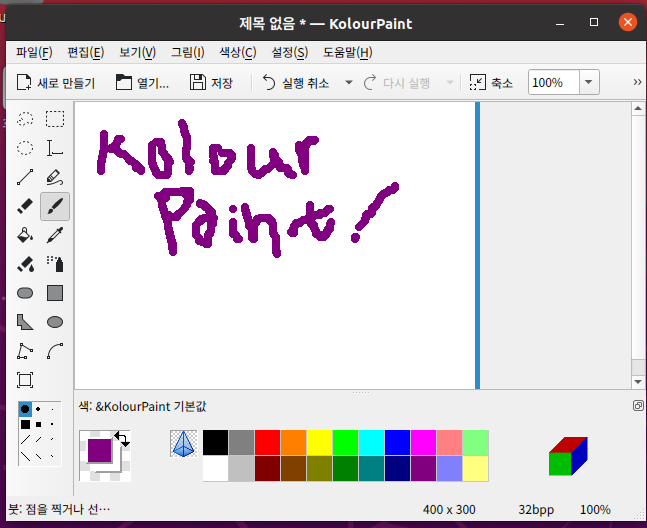Select the Brush tool
The image size is (647, 528).
pos(55,206)
